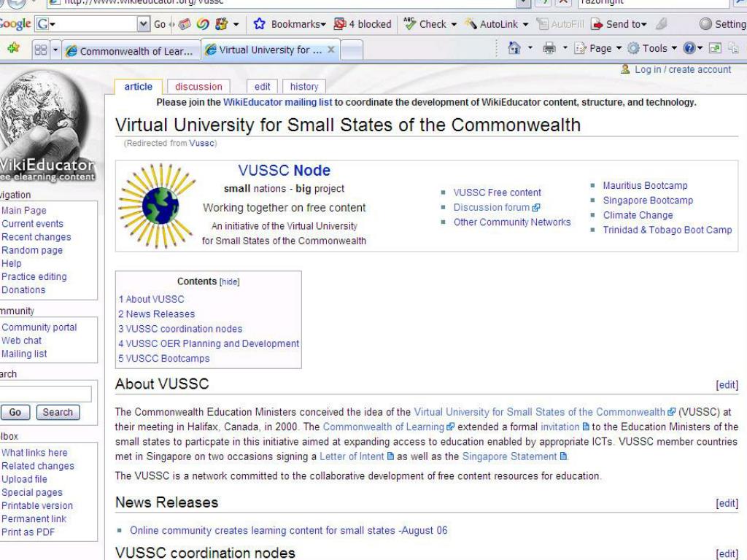Click the blue Help question icon
Screen dimensions: 747x560
689,48
